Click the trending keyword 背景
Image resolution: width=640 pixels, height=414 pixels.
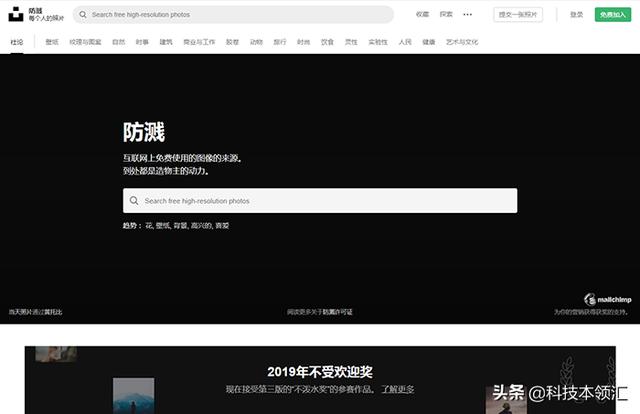(180, 225)
